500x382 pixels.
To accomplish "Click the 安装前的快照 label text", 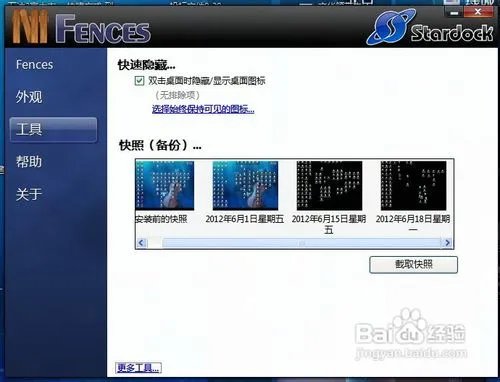I will click(161, 219).
